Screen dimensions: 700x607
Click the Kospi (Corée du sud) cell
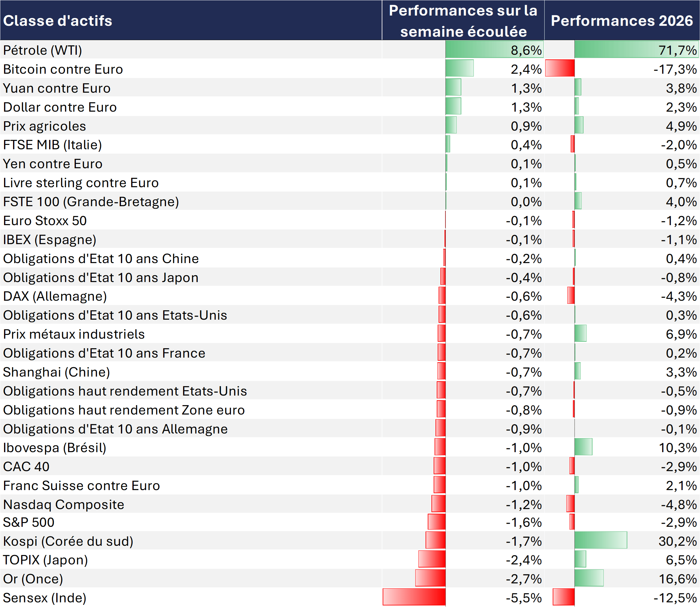pos(68,541)
